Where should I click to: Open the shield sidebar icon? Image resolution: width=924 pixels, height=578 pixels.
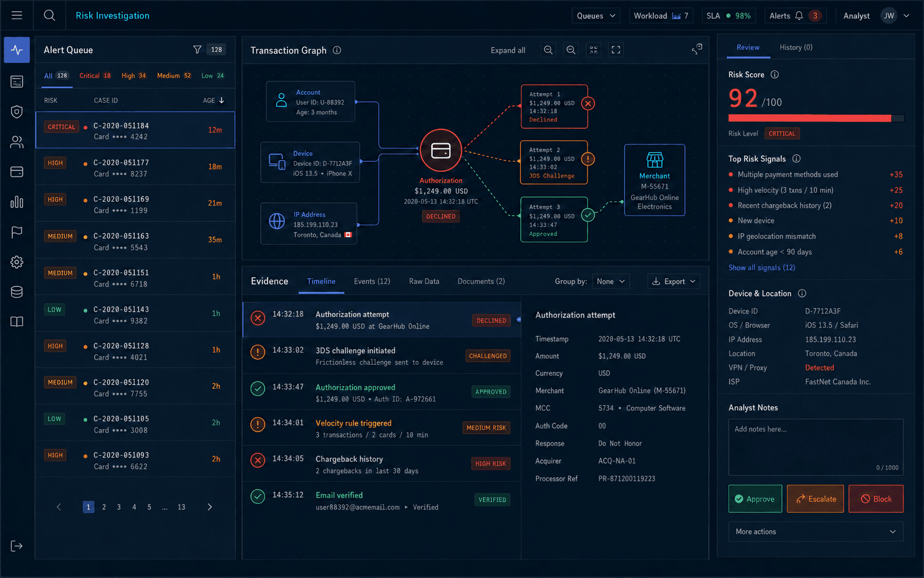[17, 111]
